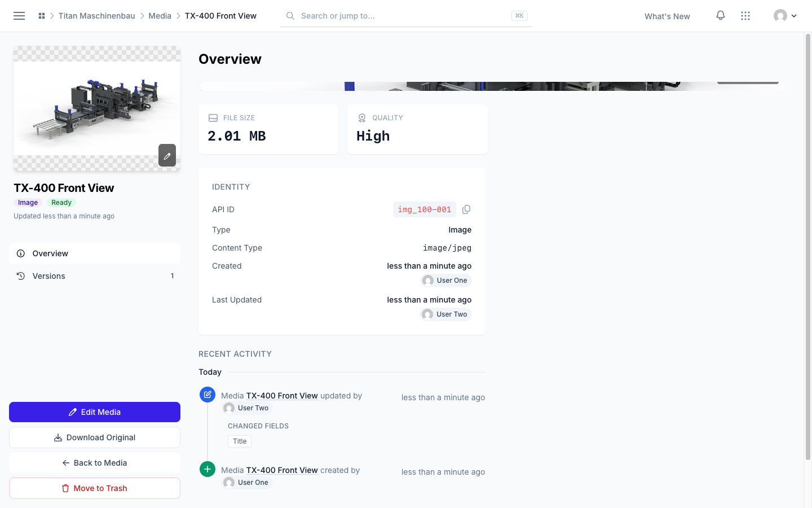Click the file size card icon
Screen dimensions: 812x508
pos(213,118)
